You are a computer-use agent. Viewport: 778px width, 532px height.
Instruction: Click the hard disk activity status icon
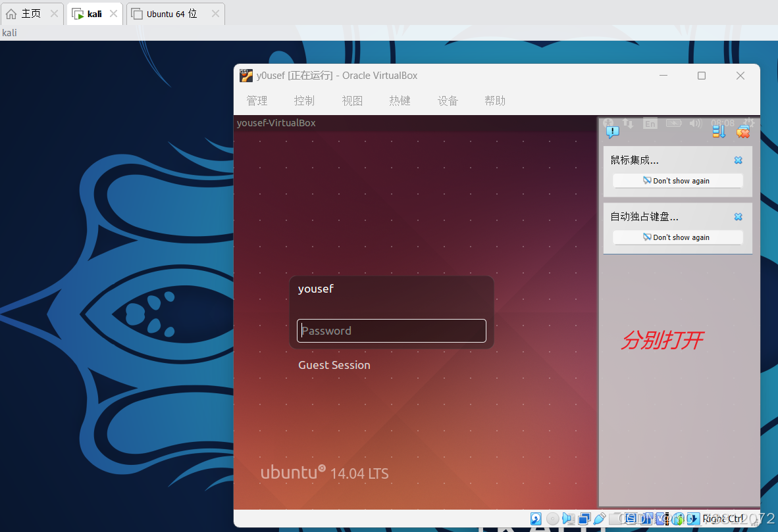click(536, 519)
